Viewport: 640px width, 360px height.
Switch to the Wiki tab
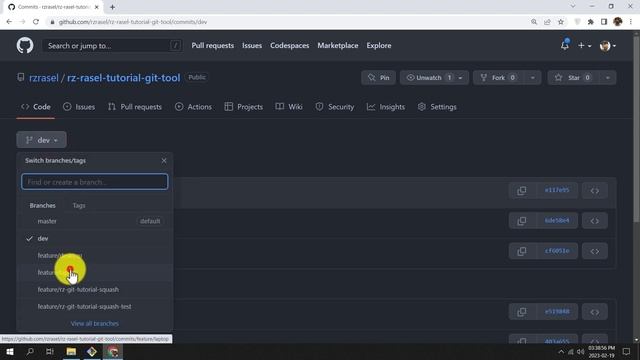tap(289, 107)
